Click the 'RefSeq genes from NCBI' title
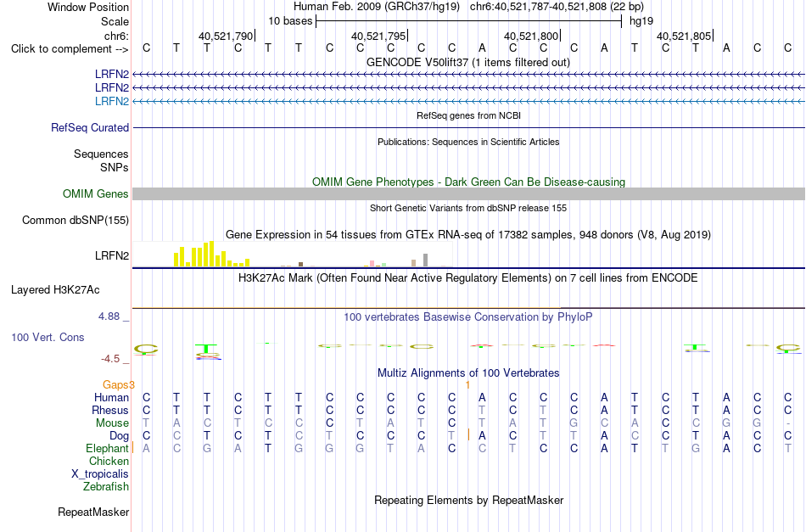This screenshot has width=806, height=532. pyautogui.click(x=468, y=115)
